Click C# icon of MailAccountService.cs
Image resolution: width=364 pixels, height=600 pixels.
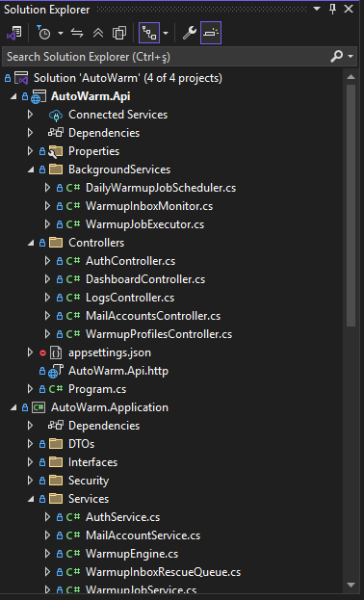pyautogui.click(x=73, y=535)
